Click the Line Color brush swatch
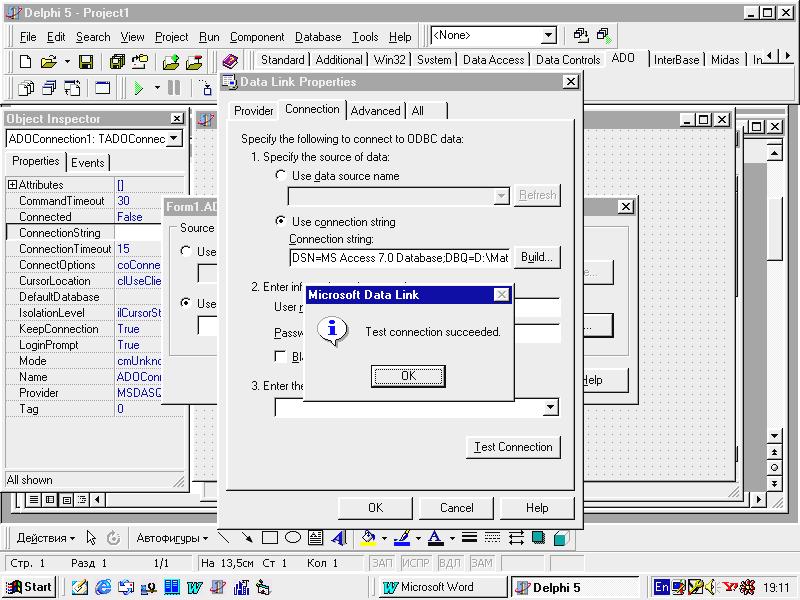The width and height of the screenshot is (800, 600). [403, 538]
